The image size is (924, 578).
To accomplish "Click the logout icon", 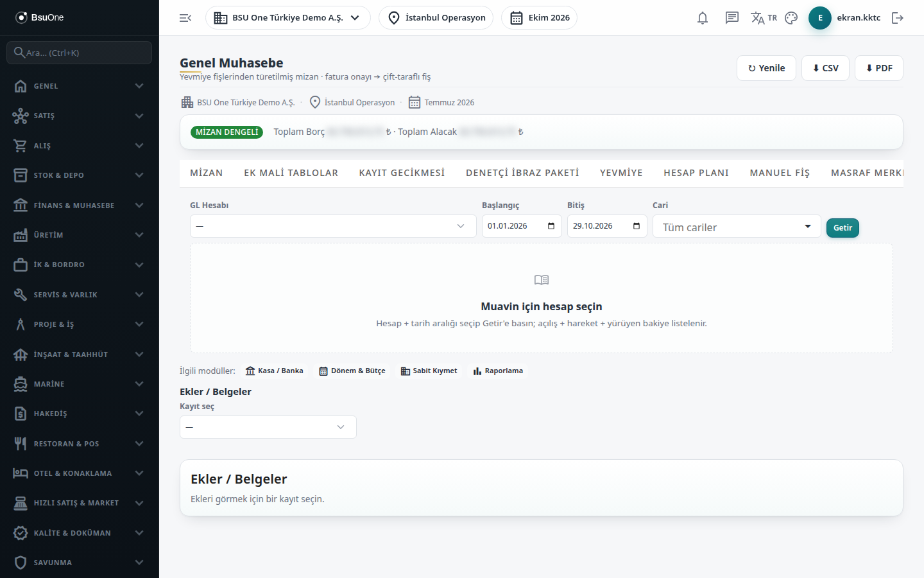I will point(898,18).
